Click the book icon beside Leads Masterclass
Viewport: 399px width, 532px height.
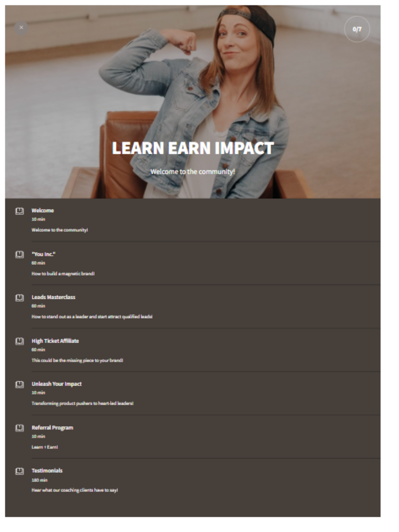pyautogui.click(x=20, y=298)
